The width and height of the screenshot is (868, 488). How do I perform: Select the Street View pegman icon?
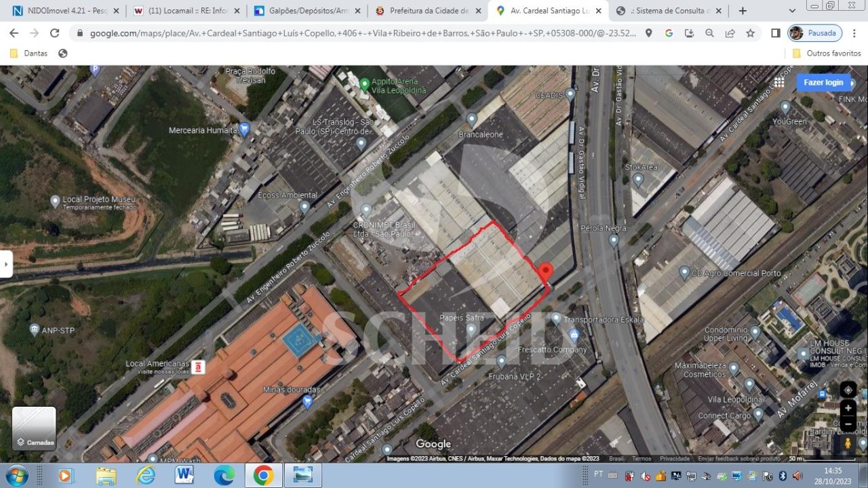pos(848,443)
